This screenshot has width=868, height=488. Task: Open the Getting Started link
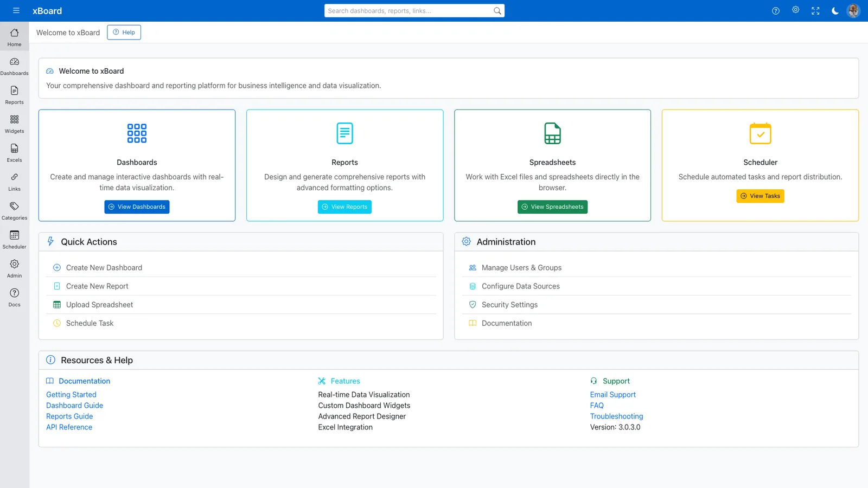(x=71, y=395)
